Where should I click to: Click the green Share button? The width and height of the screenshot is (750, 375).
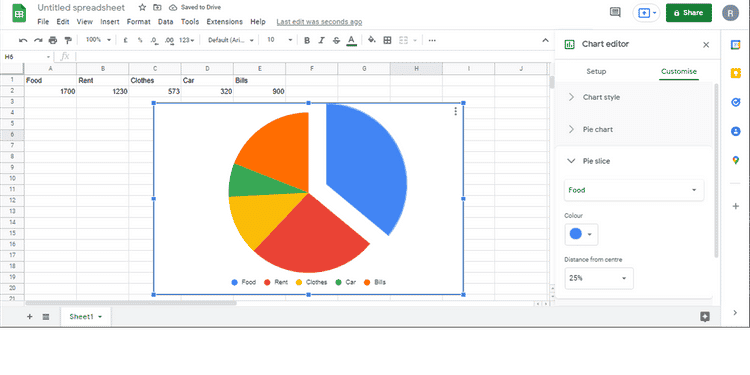(x=689, y=13)
